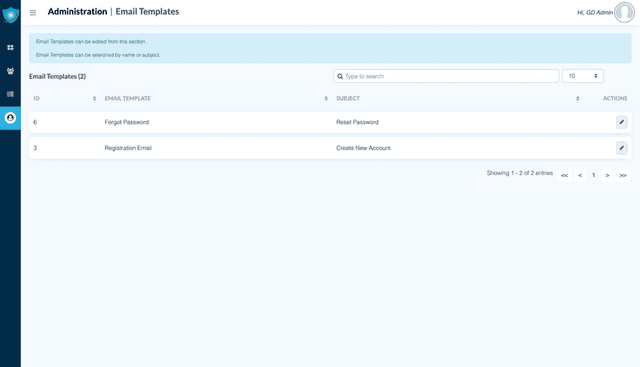Image resolution: width=640 pixels, height=367 pixels.
Task: Select the Registration Email template name
Action: pos(128,148)
